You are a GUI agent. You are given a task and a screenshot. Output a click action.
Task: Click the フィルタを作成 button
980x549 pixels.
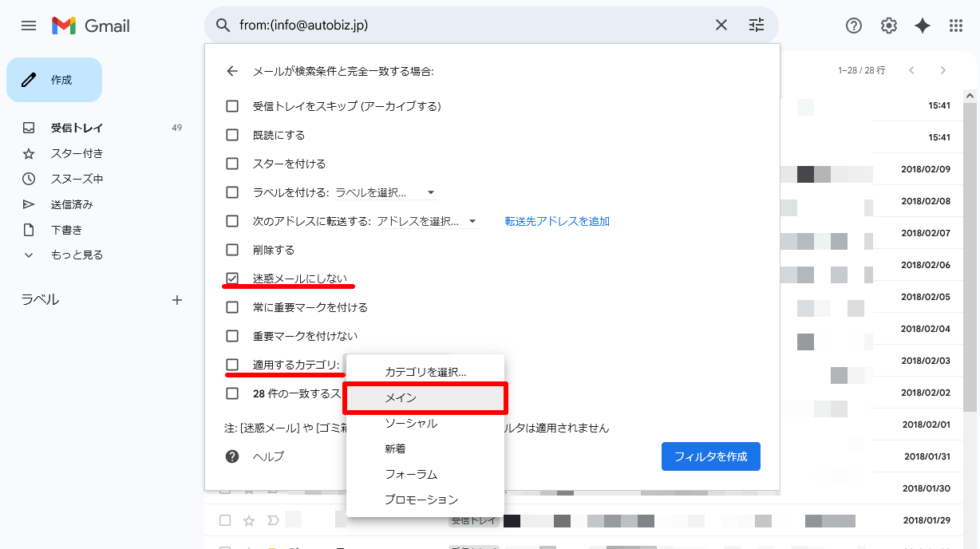point(710,456)
